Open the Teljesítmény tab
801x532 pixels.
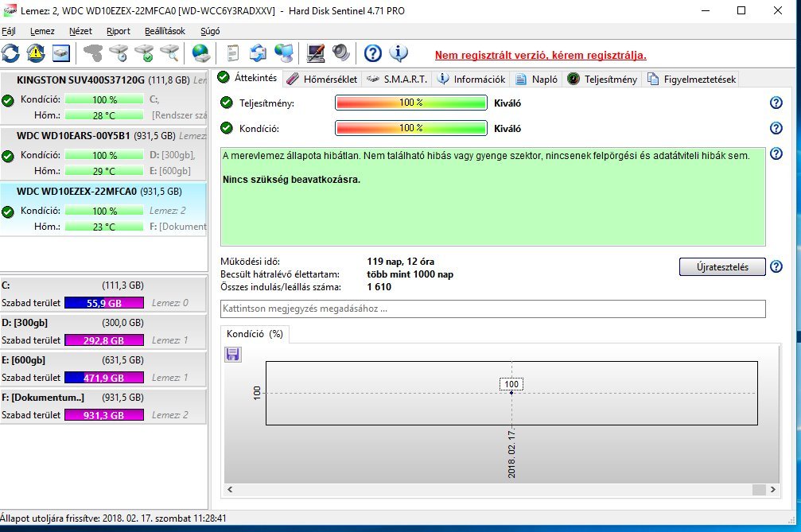coord(602,80)
